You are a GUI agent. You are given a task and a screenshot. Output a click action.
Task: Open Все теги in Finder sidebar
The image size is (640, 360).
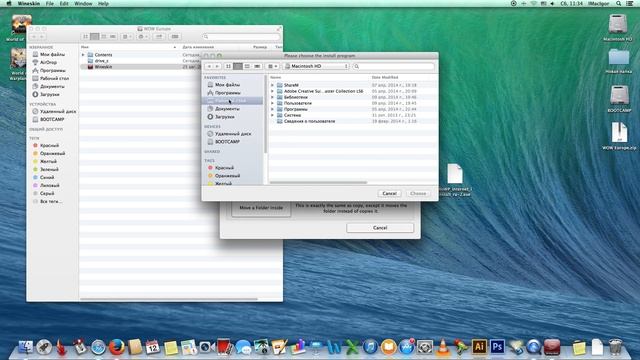point(51,202)
